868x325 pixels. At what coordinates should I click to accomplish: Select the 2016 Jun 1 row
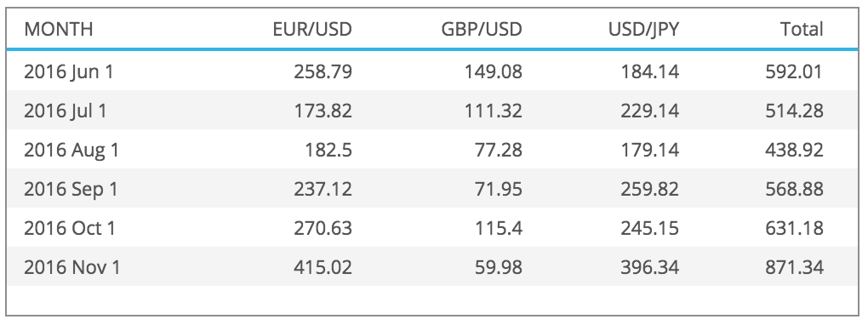pyautogui.click(x=432, y=71)
